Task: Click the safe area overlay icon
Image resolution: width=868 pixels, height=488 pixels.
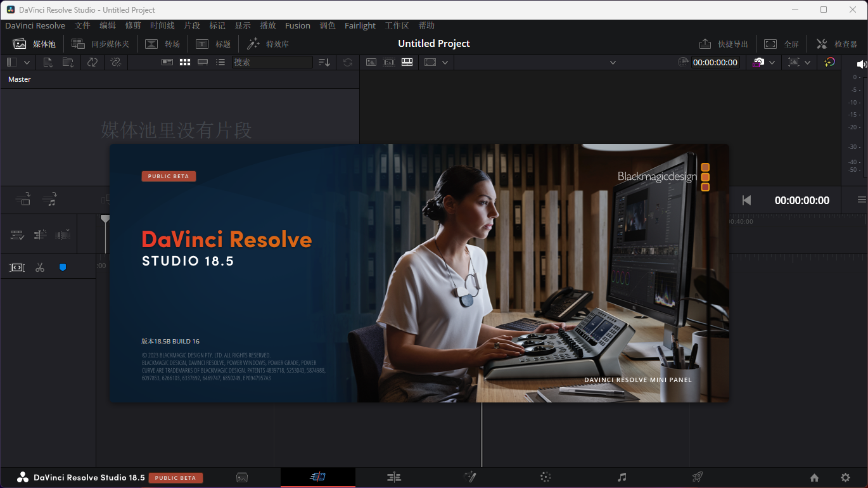Action: 794,62
